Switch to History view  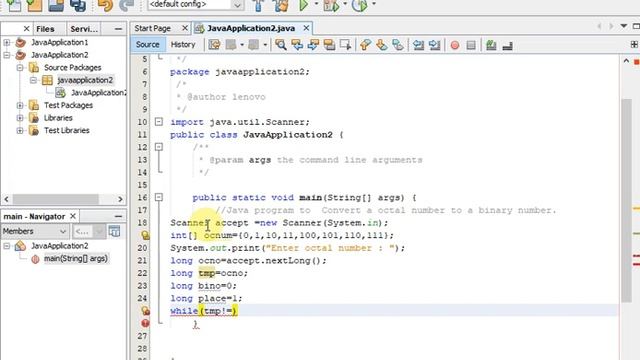[x=183, y=44]
